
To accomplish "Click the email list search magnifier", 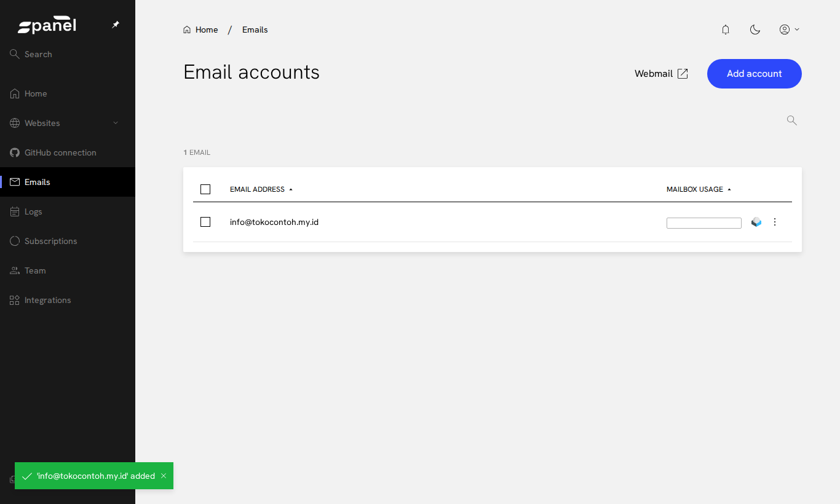I will [792, 120].
